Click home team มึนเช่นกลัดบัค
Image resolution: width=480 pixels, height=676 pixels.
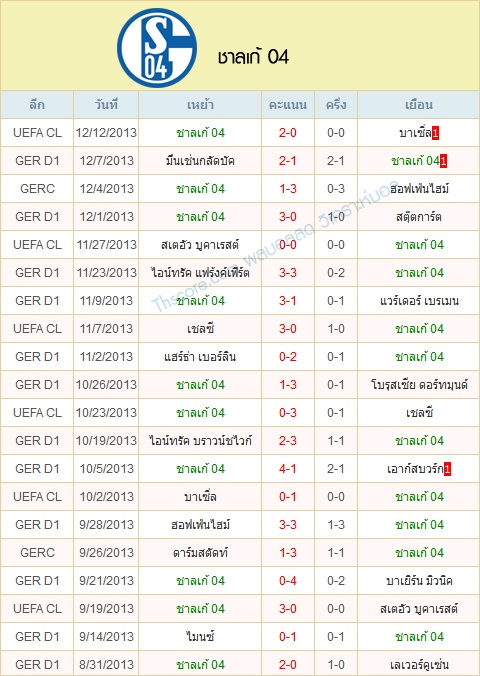200,161
